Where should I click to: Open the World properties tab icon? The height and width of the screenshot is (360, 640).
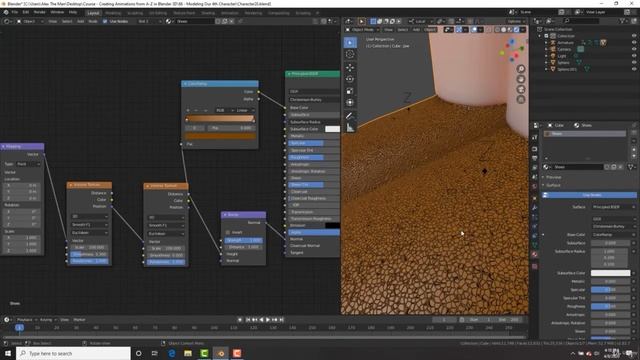click(535, 187)
